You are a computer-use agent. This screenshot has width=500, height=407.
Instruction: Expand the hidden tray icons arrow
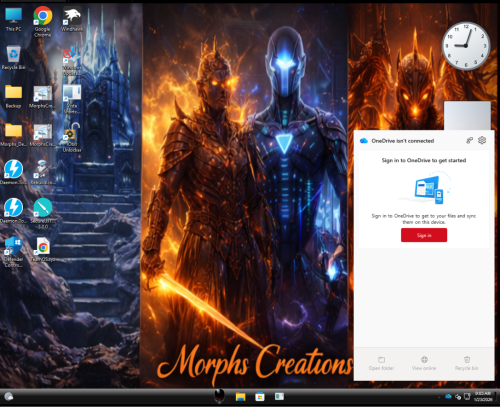click(x=439, y=397)
